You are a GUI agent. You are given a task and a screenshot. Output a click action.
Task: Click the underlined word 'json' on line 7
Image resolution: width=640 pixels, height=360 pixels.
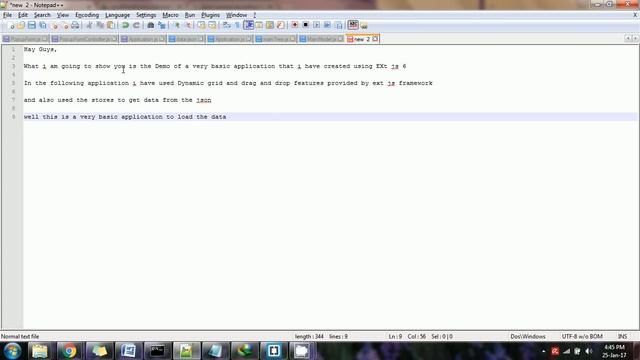(204, 100)
